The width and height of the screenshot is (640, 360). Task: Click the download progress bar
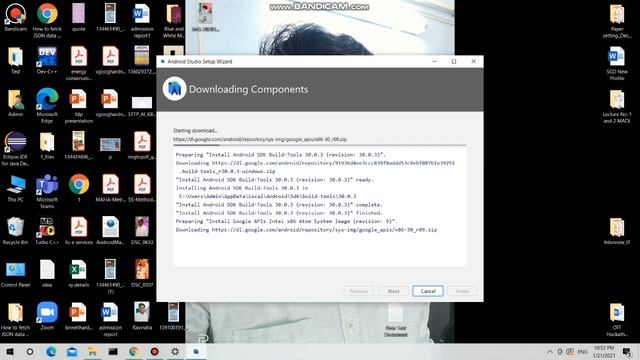tap(320, 145)
